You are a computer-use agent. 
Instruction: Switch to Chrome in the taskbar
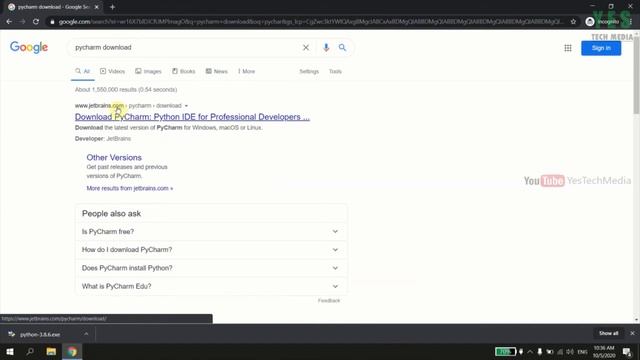tap(72, 351)
